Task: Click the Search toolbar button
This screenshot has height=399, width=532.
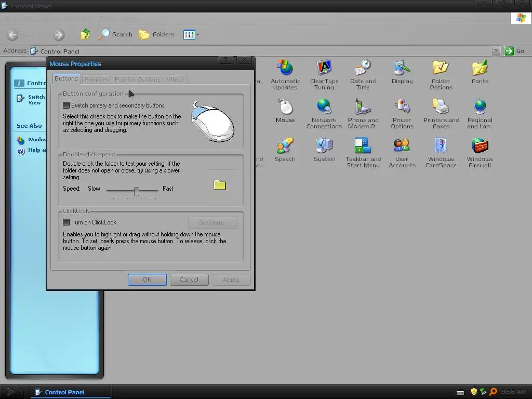Action: pos(115,34)
